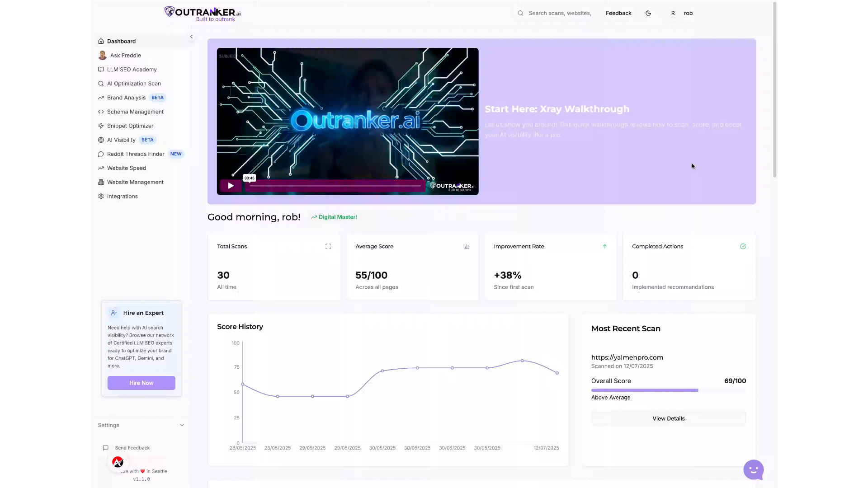Click View Details for the recent scan

(x=668, y=418)
